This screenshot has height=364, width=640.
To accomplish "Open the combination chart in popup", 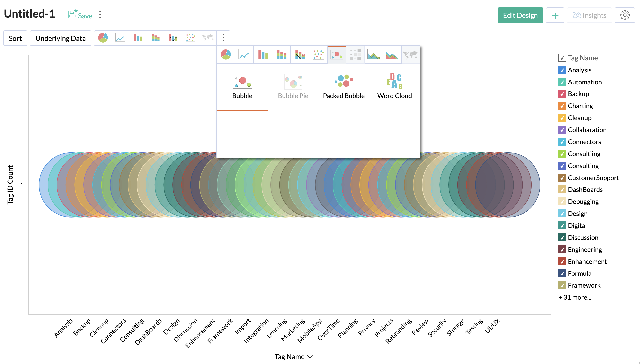I will tap(300, 55).
